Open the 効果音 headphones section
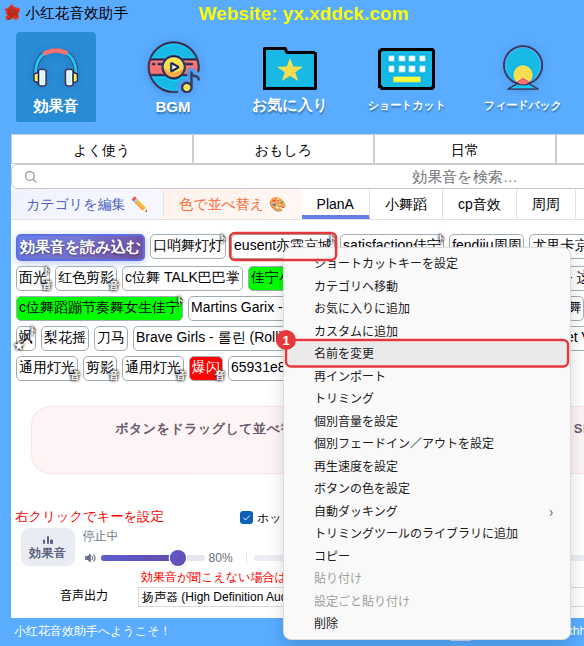584x646 pixels. pyautogui.click(x=56, y=77)
